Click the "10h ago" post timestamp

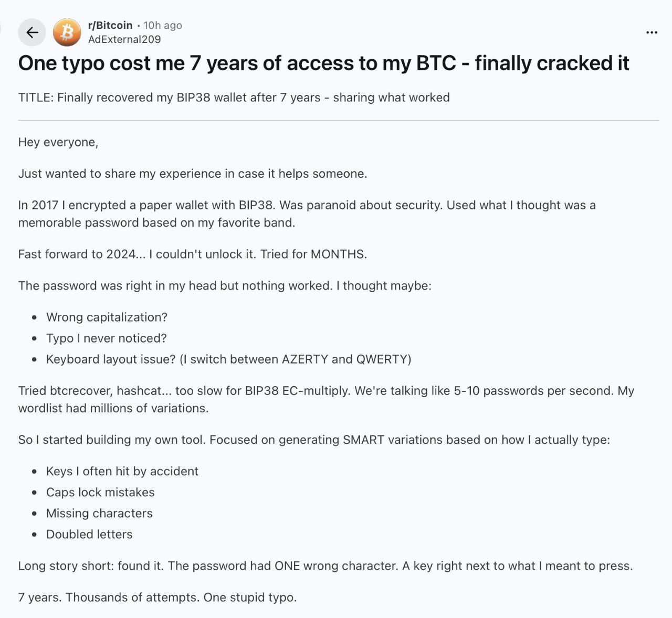(x=163, y=25)
